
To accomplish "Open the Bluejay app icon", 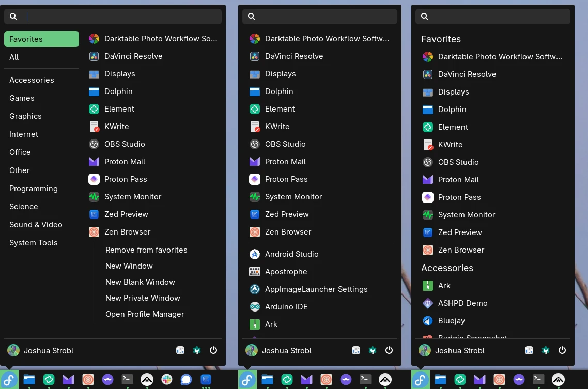I will [427, 321].
